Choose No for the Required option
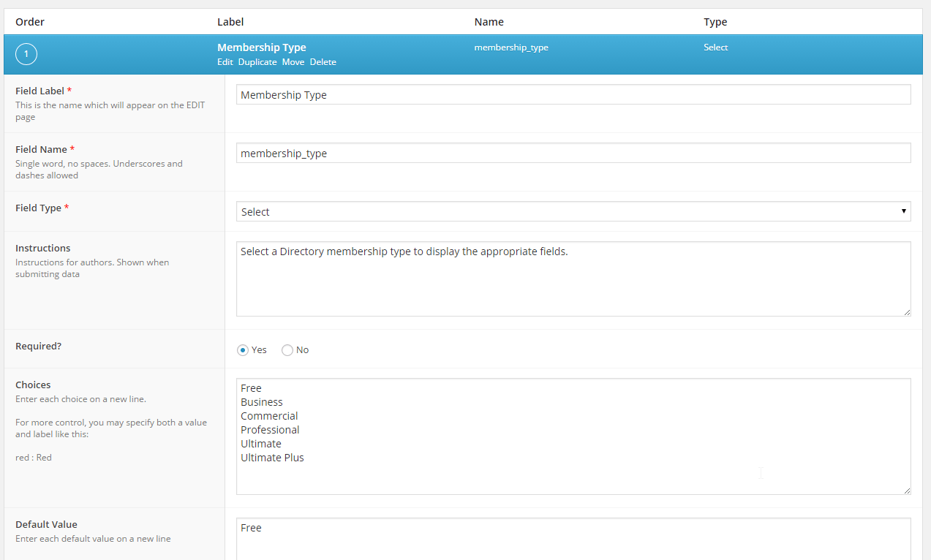The height and width of the screenshot is (560, 931). [287, 349]
